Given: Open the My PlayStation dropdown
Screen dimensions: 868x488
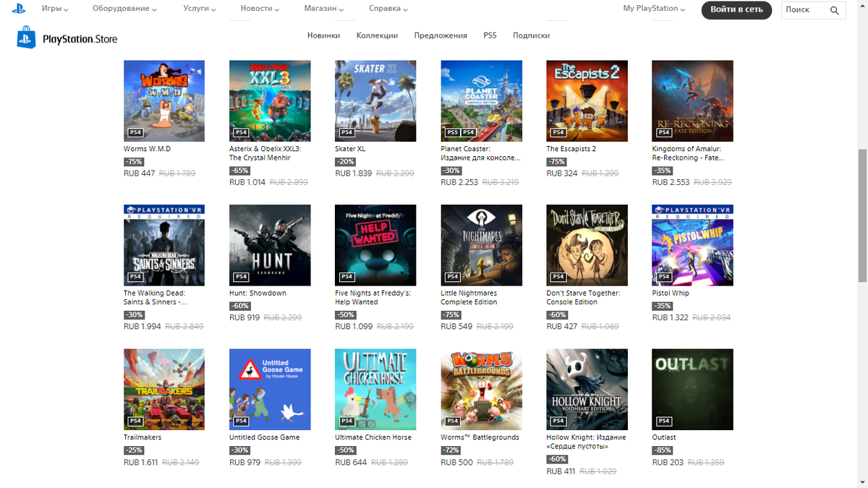Looking at the screenshot, I should click(652, 8).
